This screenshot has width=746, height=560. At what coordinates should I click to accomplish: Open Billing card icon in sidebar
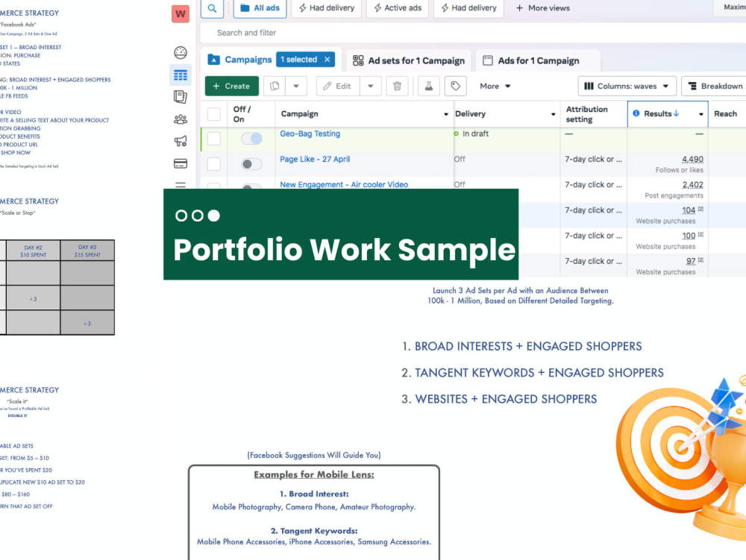(x=181, y=163)
